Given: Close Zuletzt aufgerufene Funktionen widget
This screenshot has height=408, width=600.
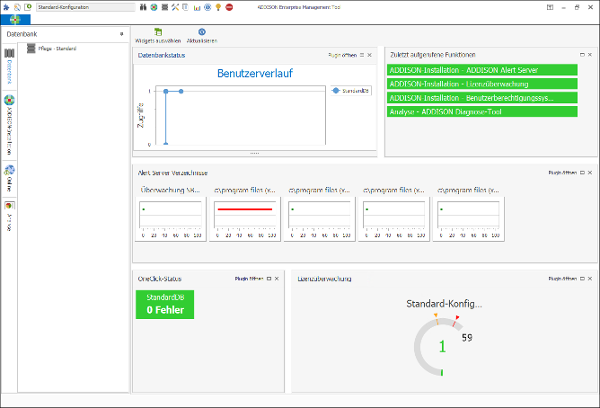Looking at the screenshot, I should (x=590, y=55).
